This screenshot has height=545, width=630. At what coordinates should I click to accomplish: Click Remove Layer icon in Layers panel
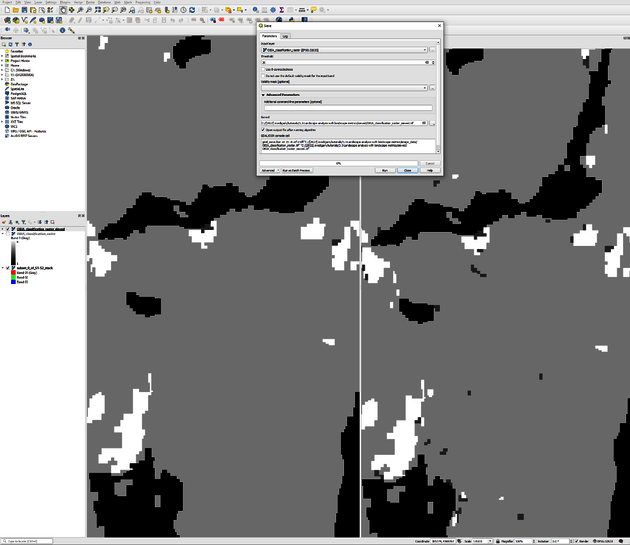click(x=52, y=222)
